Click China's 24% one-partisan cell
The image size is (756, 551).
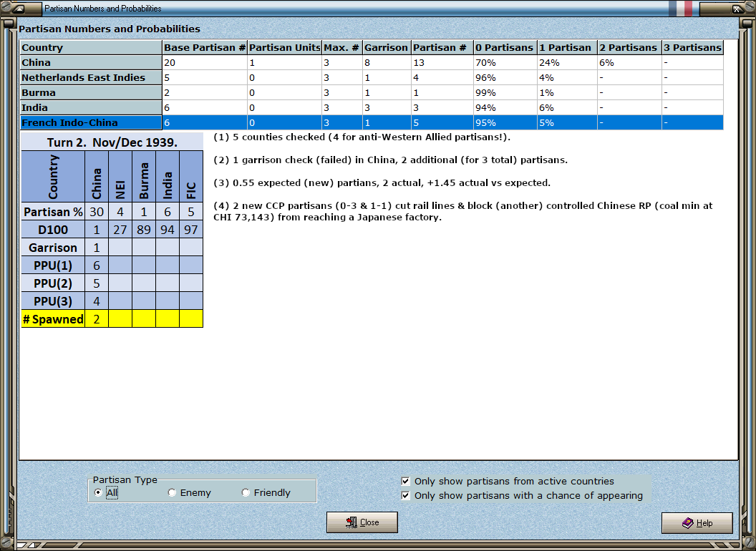click(x=568, y=63)
